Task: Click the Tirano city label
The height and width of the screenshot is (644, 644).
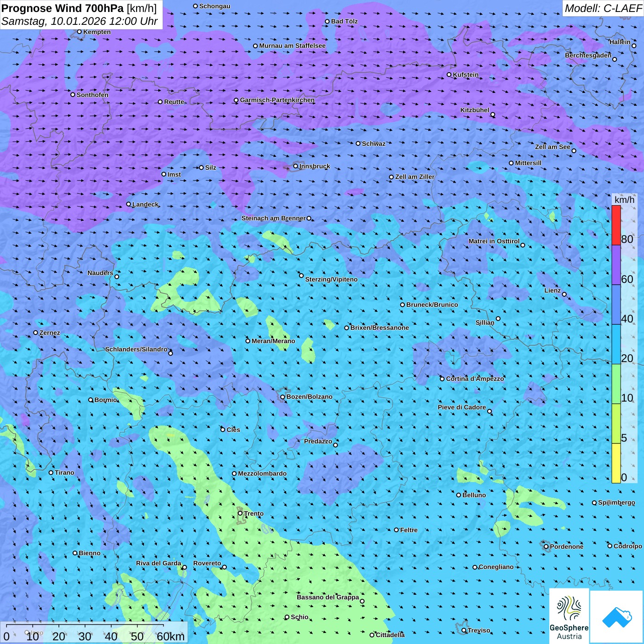Action: 64,472
